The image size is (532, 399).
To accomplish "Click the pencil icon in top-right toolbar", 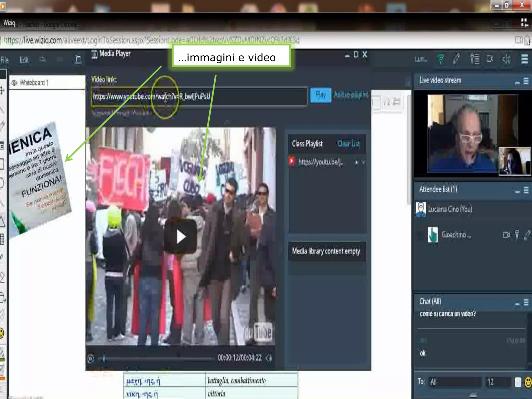I will 456,59.
